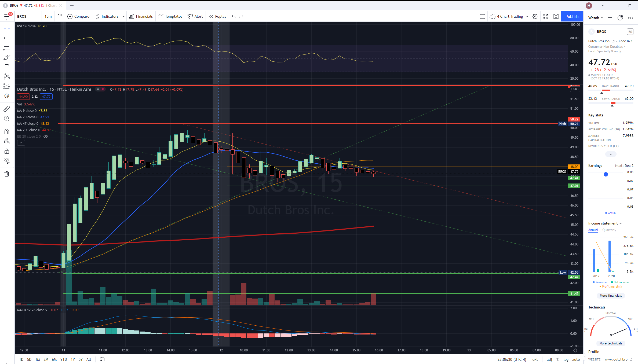Open the go to date icon
Viewport: 638px width, 364px height.
(x=102, y=359)
